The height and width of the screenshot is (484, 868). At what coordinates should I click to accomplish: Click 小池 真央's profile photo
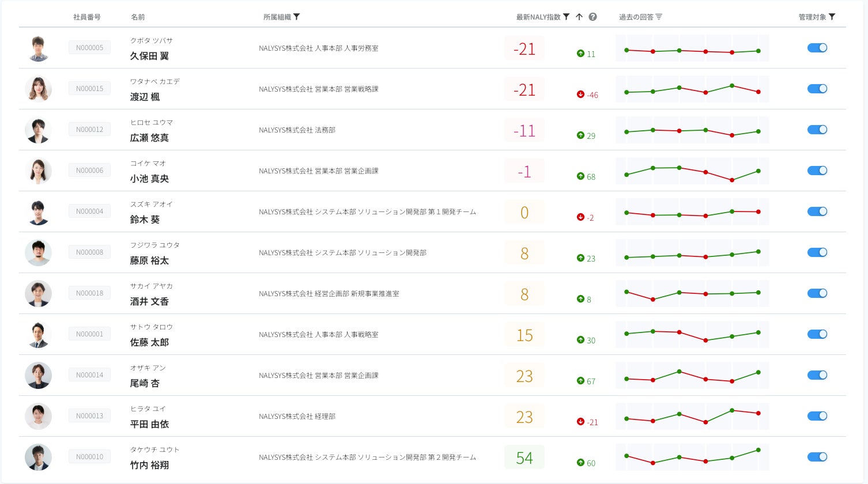coord(38,171)
